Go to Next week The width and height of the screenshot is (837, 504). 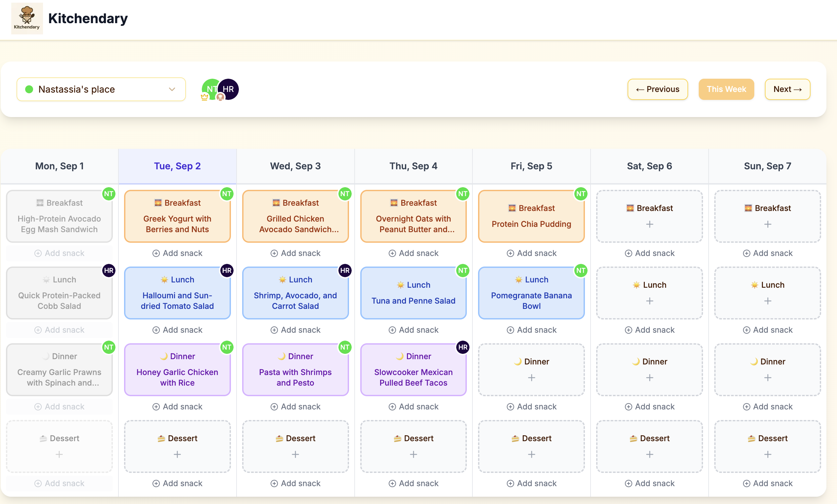[787, 89]
